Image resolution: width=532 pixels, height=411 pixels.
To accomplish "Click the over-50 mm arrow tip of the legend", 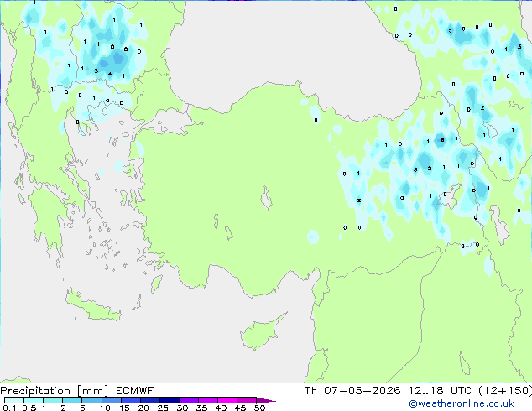I will tap(266, 400).
